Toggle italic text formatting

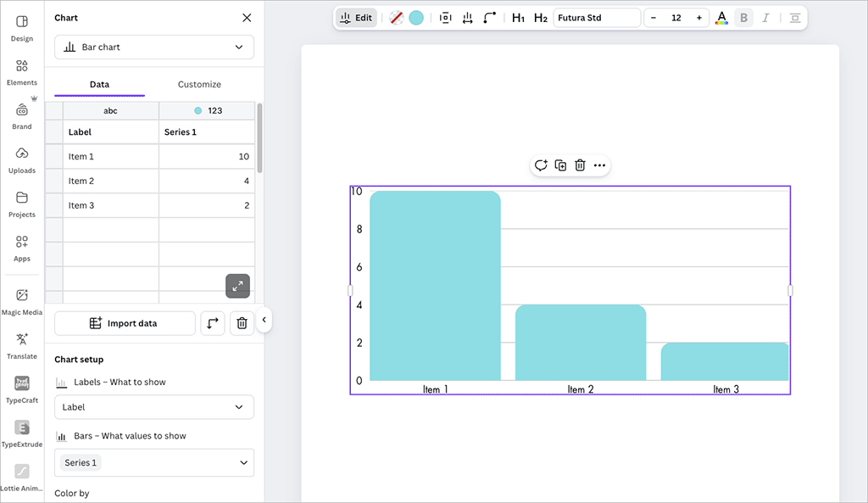[765, 17]
